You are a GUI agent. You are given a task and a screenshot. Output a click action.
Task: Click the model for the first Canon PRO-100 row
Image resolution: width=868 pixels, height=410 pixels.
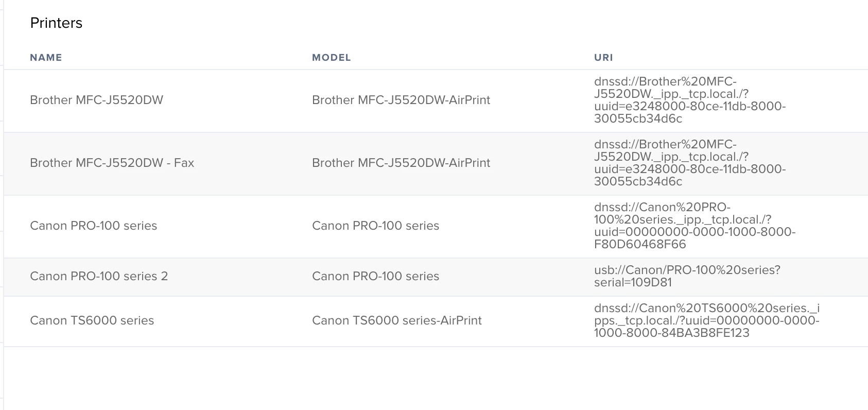[375, 226]
